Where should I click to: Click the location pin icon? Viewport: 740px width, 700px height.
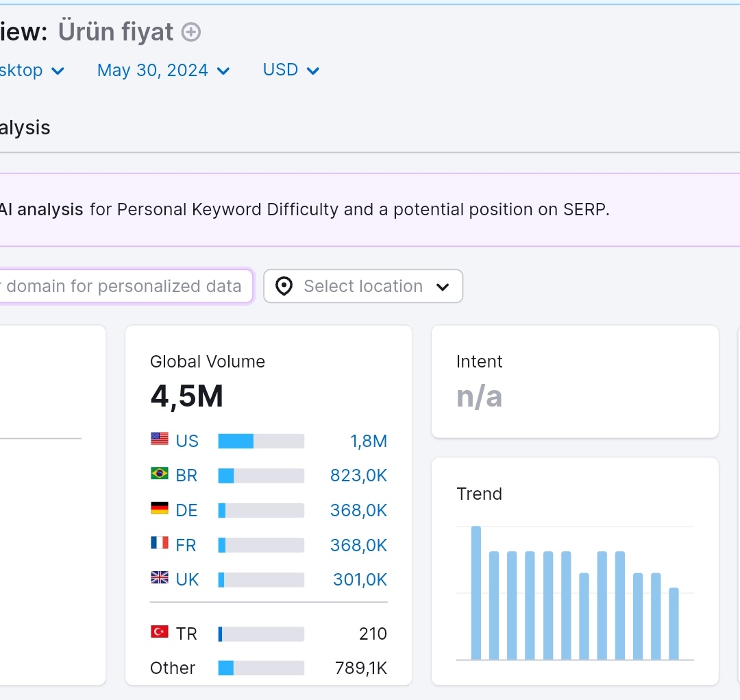point(284,286)
